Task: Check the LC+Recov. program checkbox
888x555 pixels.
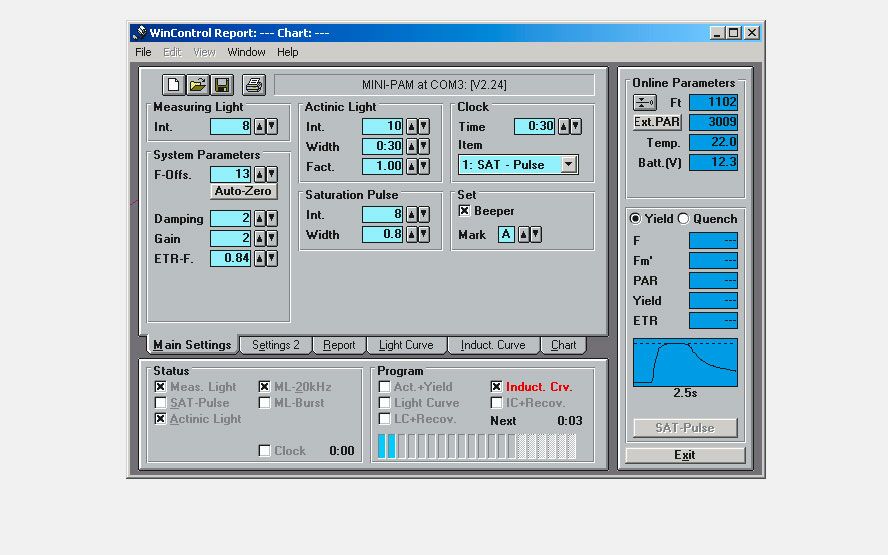Action: 385,419
